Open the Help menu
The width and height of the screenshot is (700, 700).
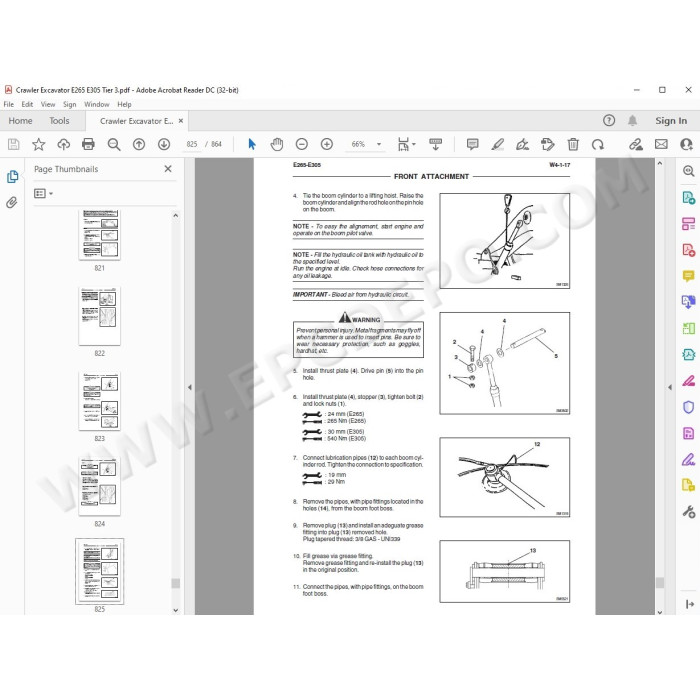[124, 104]
